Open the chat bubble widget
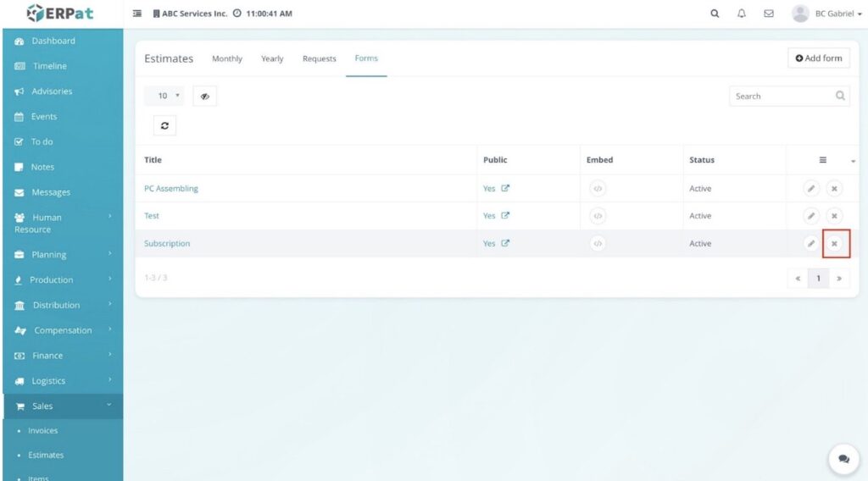This screenshot has height=481, width=868. tap(843, 458)
